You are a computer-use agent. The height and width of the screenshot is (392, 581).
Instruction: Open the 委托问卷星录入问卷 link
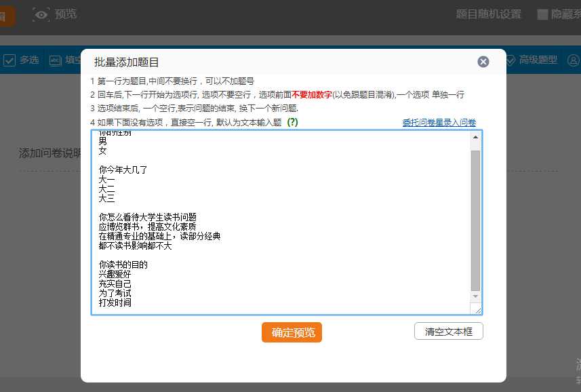pos(439,123)
